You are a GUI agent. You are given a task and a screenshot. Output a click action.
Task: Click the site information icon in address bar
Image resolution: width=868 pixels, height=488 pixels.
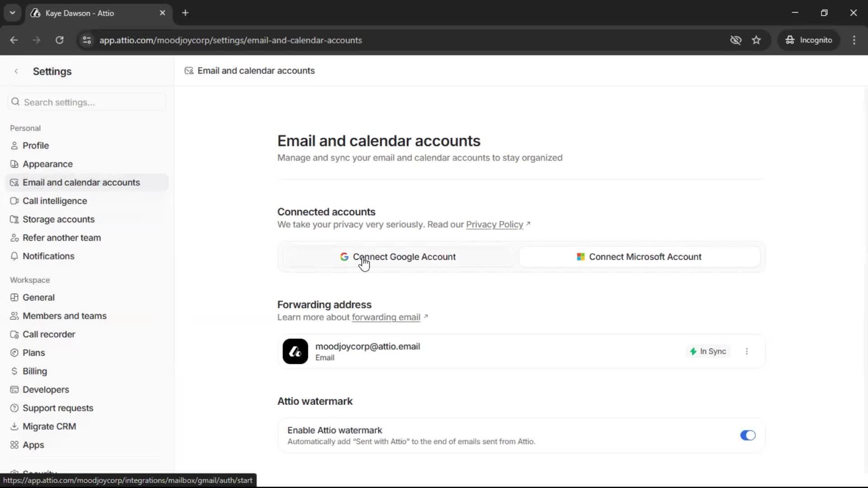click(x=87, y=40)
